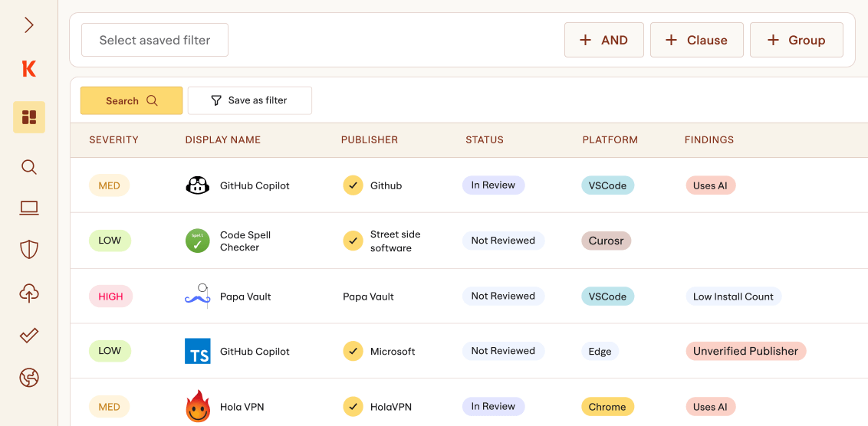Click verified badge next to Github publisher

click(x=353, y=185)
